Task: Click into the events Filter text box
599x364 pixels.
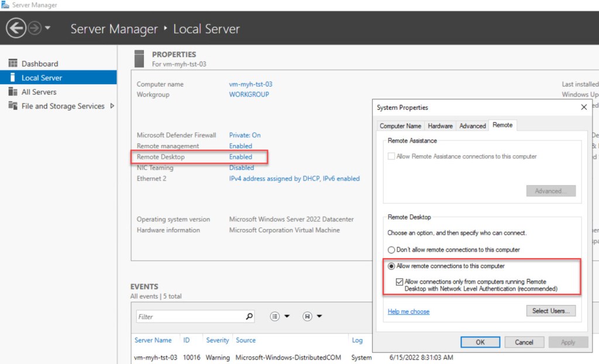Action: click(190, 316)
